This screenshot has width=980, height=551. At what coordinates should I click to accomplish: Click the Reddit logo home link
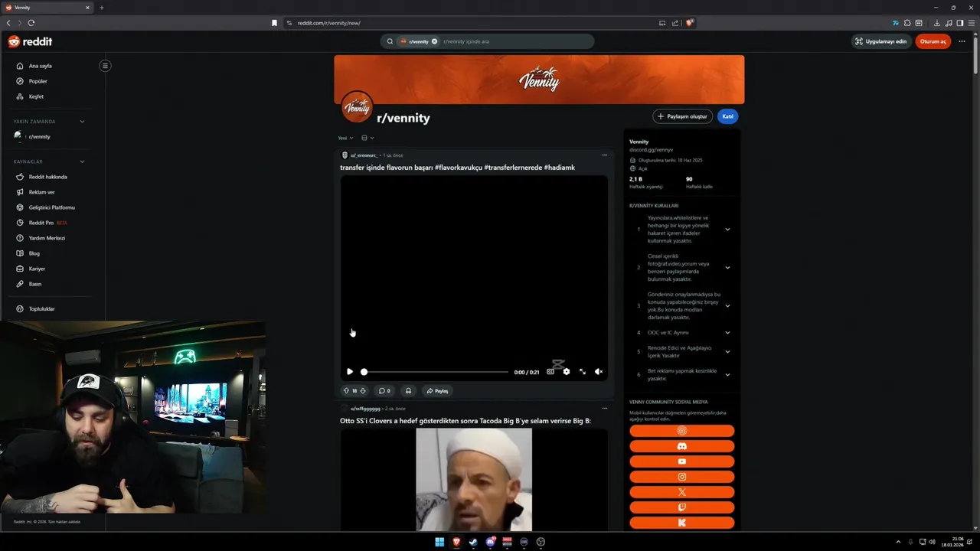click(x=30, y=41)
